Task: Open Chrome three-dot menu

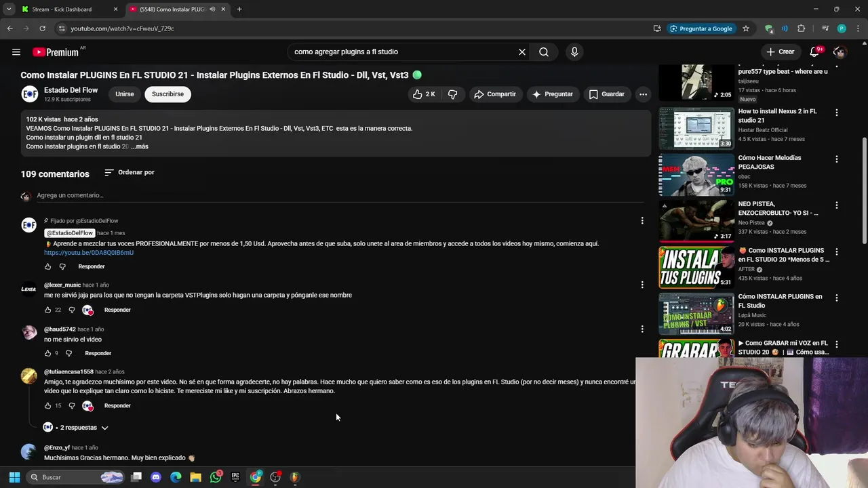Action: click(x=859, y=28)
